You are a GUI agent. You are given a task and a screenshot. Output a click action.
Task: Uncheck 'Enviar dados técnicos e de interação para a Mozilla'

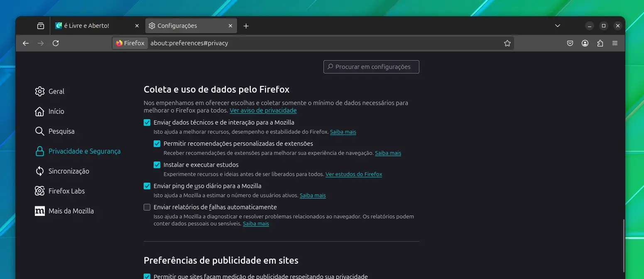[x=147, y=122]
